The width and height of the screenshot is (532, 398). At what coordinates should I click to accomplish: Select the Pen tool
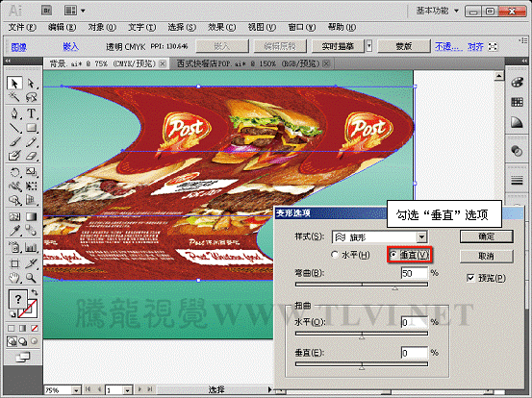click(x=14, y=113)
